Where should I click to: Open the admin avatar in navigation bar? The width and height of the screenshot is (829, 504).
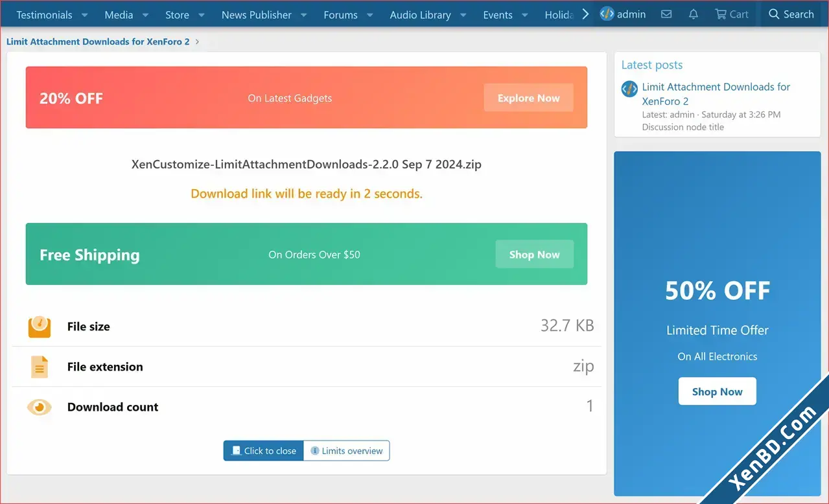tap(607, 14)
